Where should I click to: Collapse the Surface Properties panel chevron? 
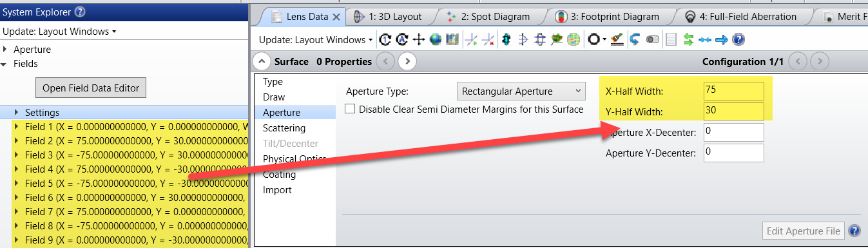[x=261, y=62]
